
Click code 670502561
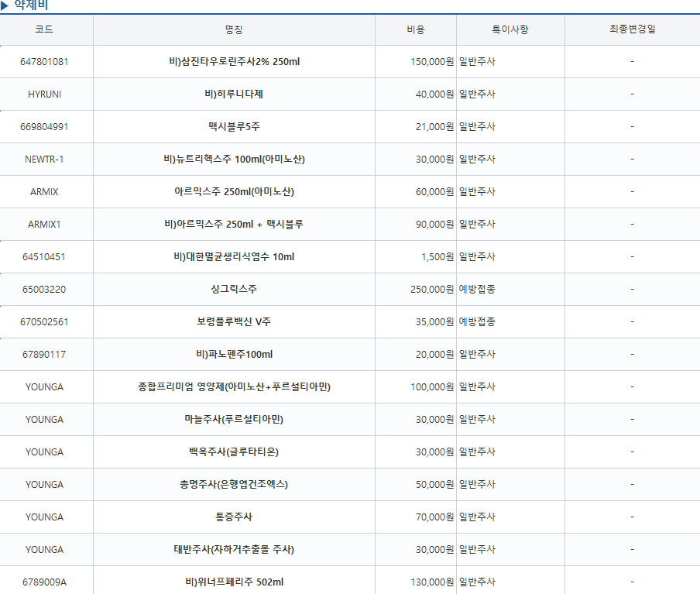click(44, 322)
